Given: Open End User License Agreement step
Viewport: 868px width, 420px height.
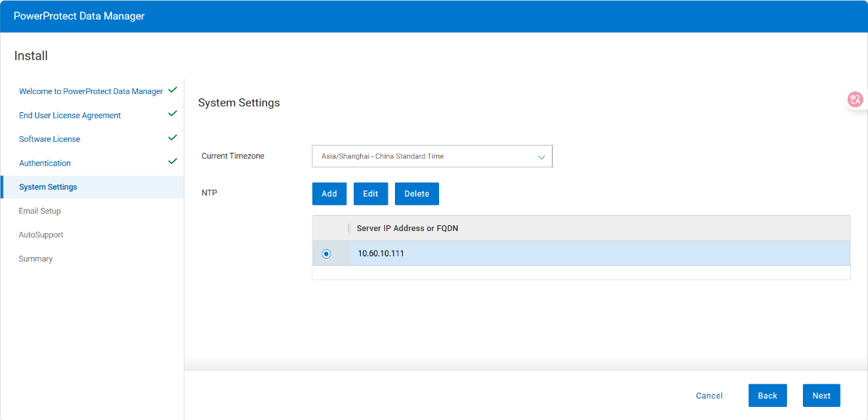Looking at the screenshot, I should point(70,115).
